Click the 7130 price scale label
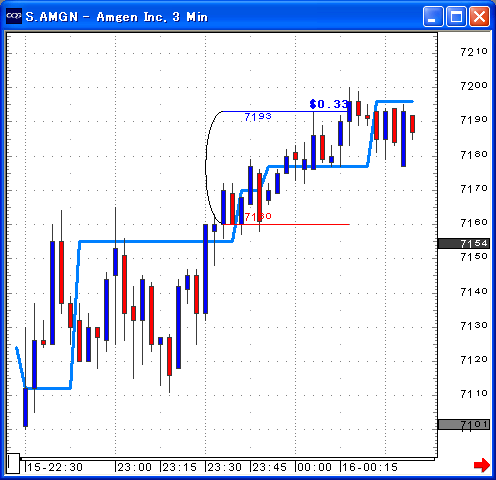 [474, 326]
